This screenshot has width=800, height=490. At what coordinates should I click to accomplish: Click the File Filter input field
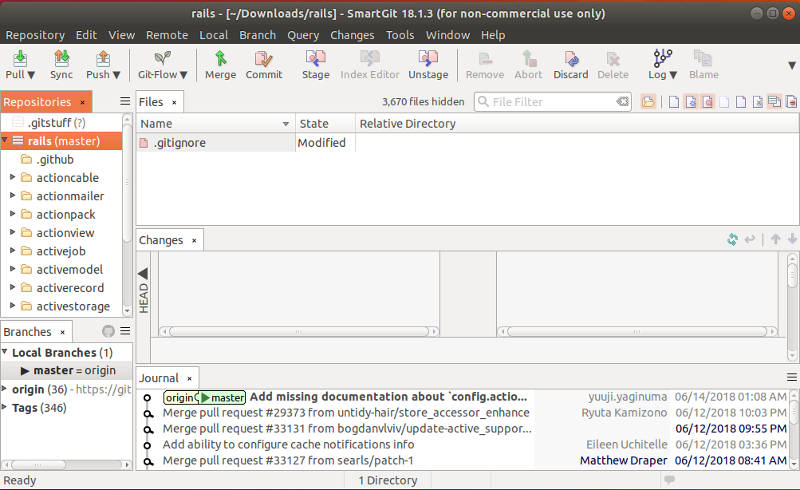pos(550,102)
